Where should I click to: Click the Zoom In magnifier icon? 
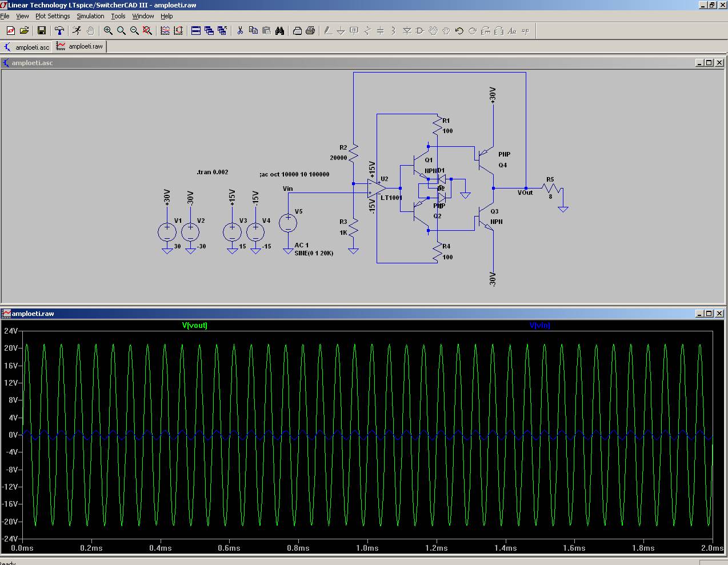(x=108, y=31)
